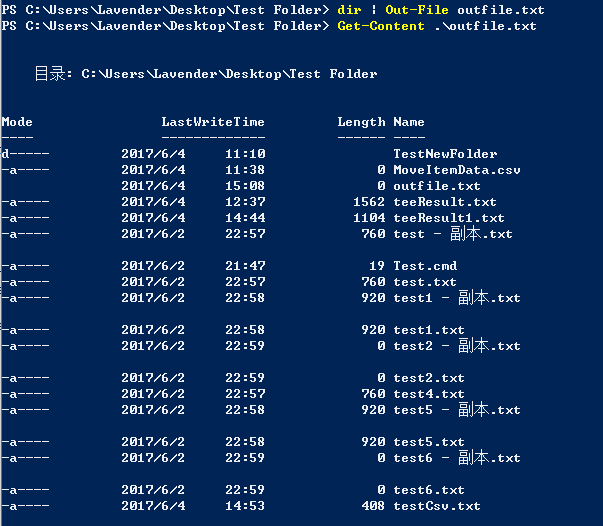
Task: Select the test6 - 副本.txt file name
Action: tap(457, 458)
